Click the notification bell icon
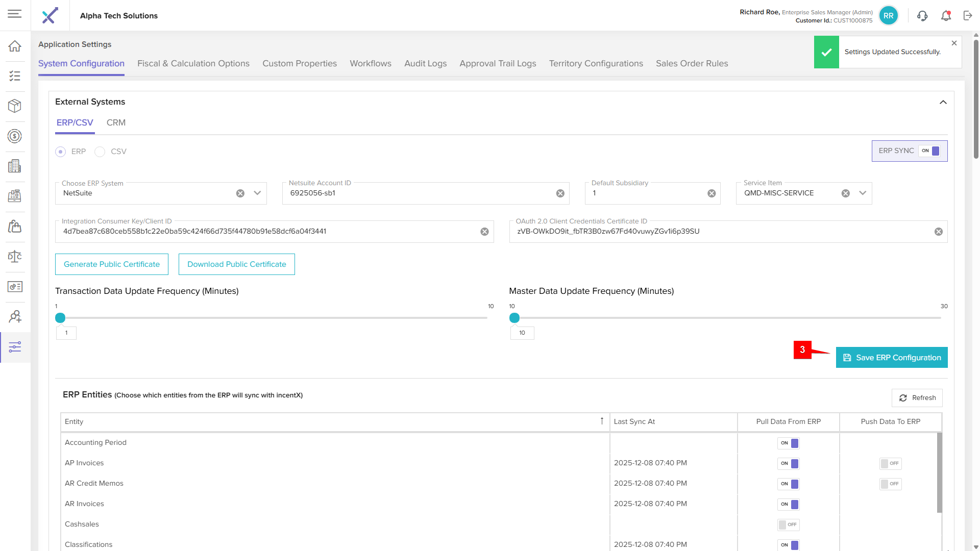The width and height of the screenshot is (980, 551). (946, 16)
